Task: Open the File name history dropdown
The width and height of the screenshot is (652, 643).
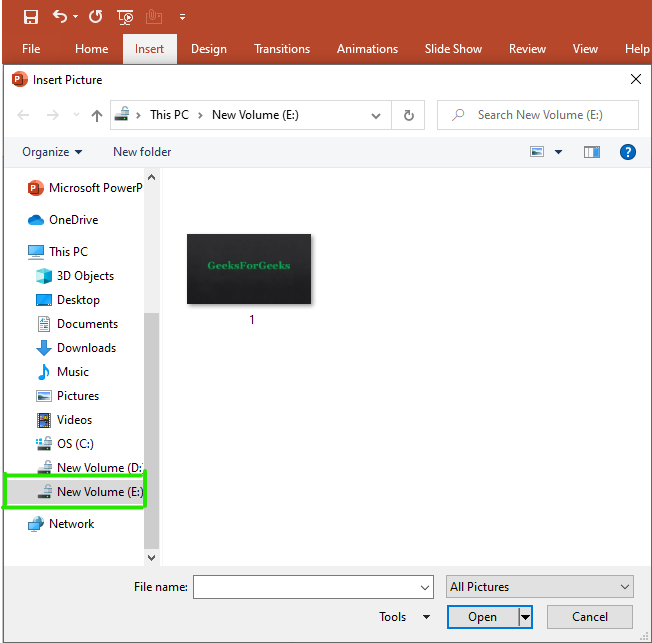Action: click(425, 588)
